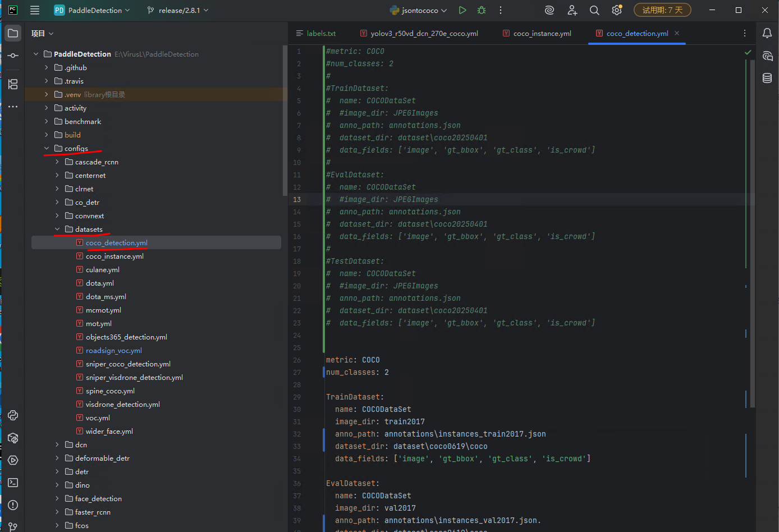Select mcmot.yml file
This screenshot has height=532, width=779.
pos(103,310)
